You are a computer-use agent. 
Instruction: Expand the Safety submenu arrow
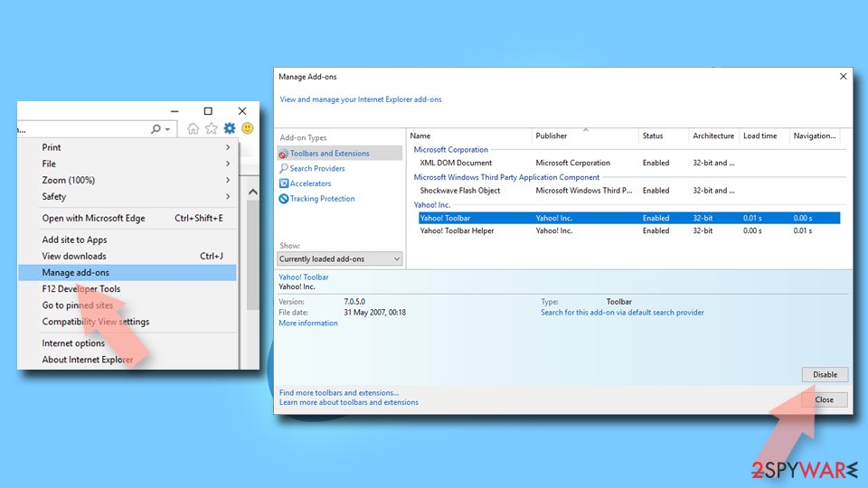click(228, 196)
